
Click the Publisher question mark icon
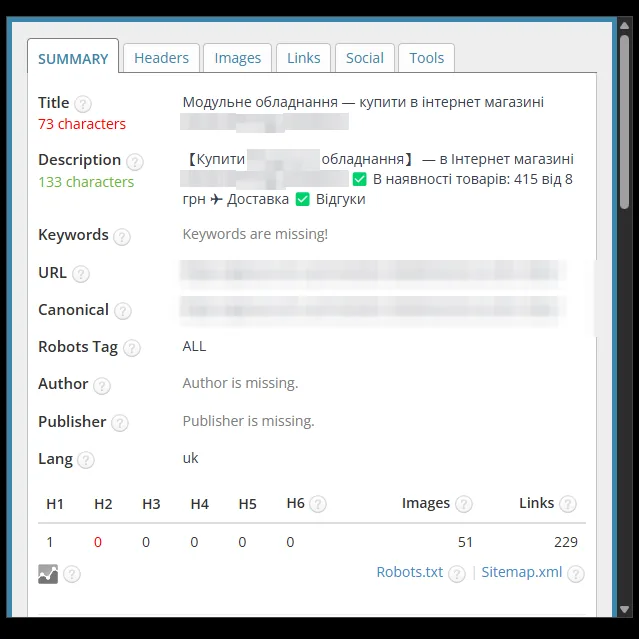[120, 423]
